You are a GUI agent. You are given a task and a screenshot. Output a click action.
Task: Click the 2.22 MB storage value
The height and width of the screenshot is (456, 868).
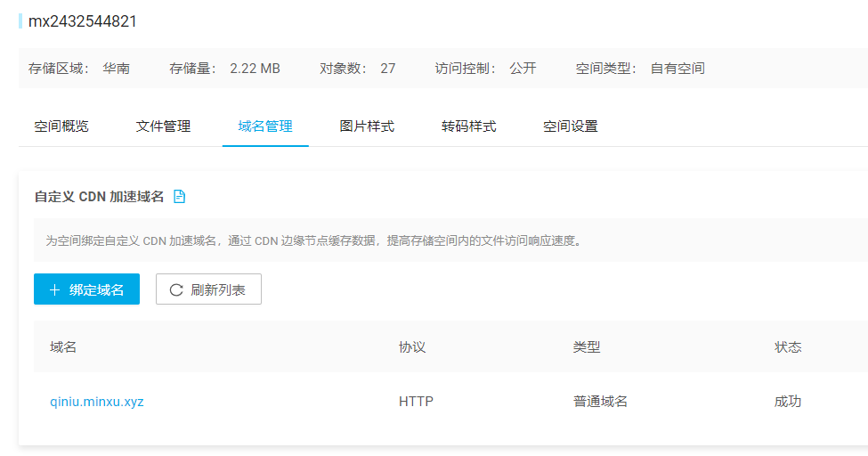pyautogui.click(x=256, y=69)
